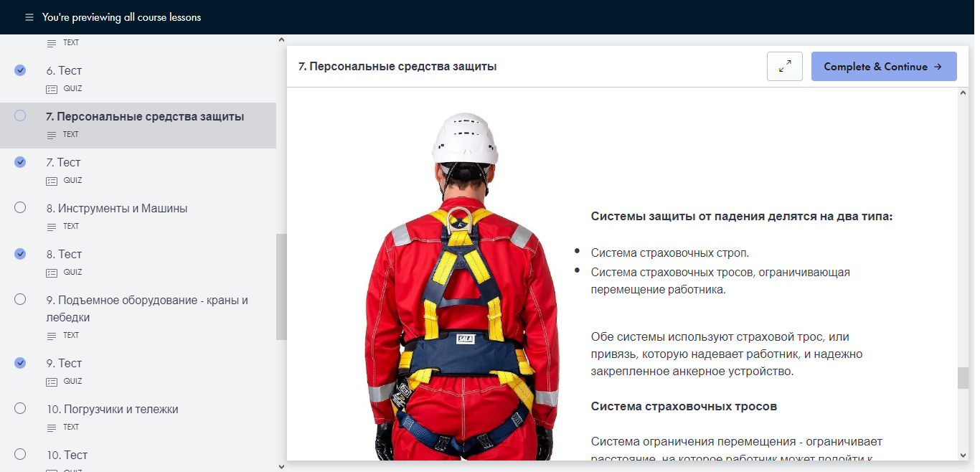Click text icon under 10. Погрузчики и тележки
This screenshot has width=980, height=472.
point(51,428)
